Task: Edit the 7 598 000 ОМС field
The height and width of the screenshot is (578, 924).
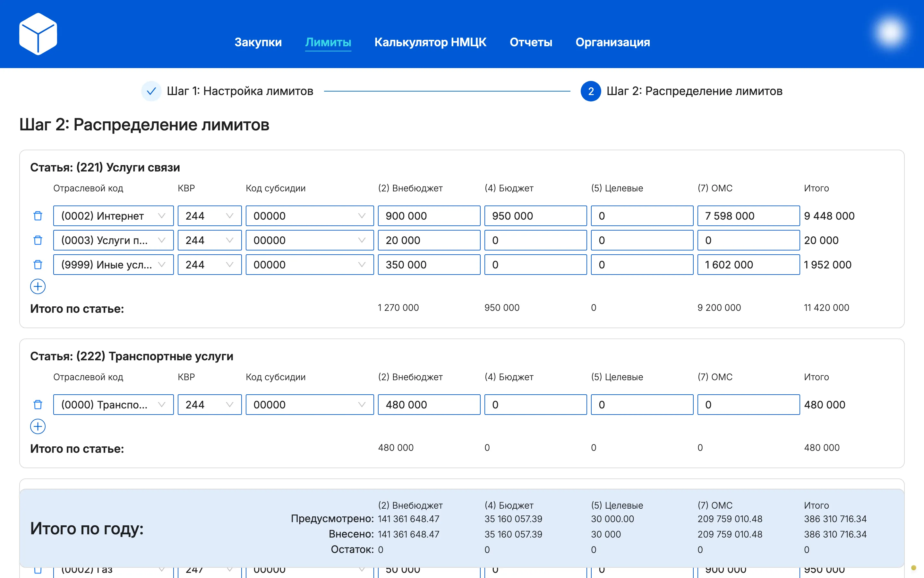Action: coord(749,215)
